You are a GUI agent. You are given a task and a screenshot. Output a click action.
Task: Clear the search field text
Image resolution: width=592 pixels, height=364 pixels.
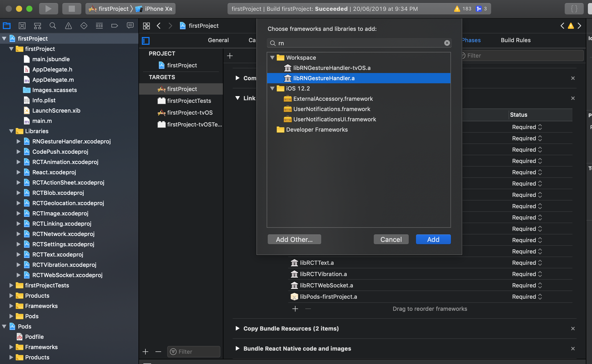pyautogui.click(x=447, y=43)
